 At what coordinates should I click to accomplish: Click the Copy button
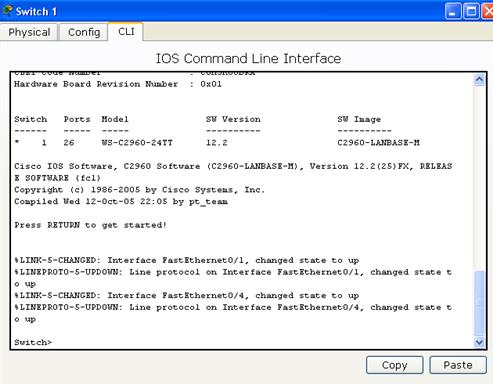point(395,365)
